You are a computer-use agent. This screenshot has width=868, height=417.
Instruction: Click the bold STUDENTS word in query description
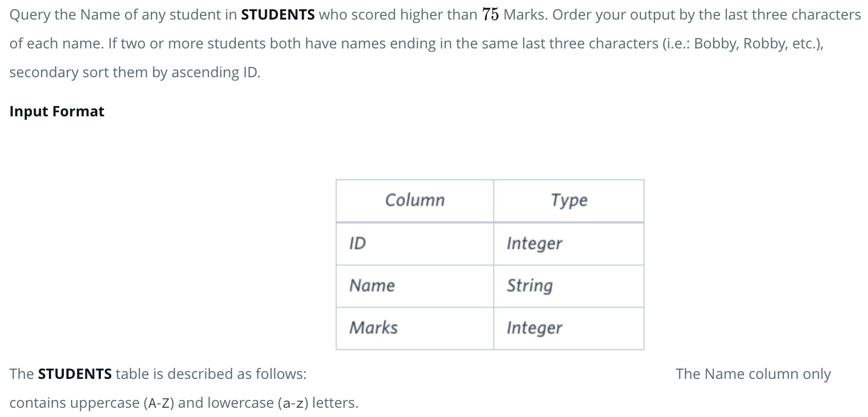[278, 14]
